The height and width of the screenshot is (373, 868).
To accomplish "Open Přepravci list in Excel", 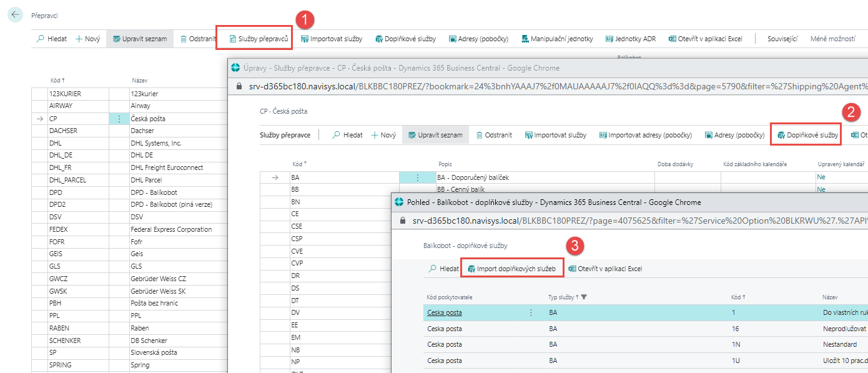I will [705, 39].
